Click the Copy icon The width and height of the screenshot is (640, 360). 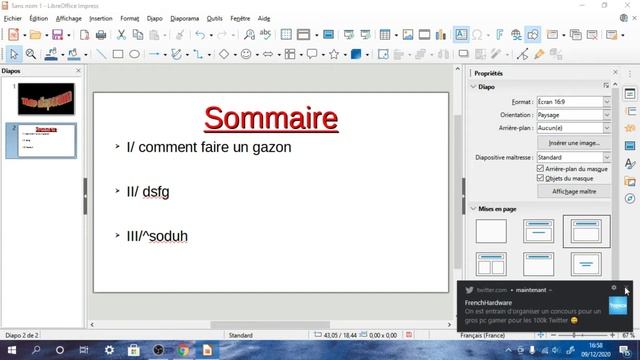[138, 35]
